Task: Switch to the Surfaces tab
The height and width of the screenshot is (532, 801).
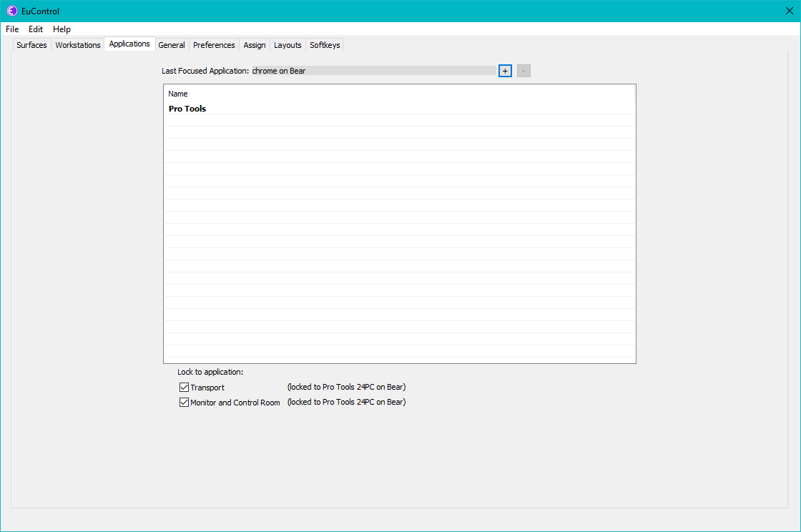Action: click(31, 45)
